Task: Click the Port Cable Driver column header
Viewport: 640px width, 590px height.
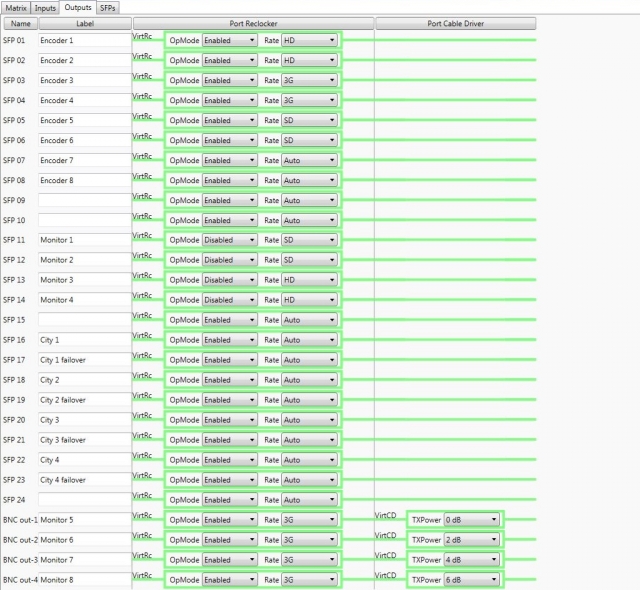Action: coord(455,23)
